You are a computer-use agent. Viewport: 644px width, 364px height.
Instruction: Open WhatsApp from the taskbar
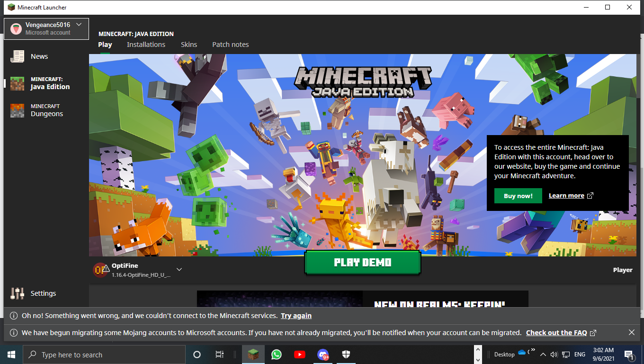point(277,355)
